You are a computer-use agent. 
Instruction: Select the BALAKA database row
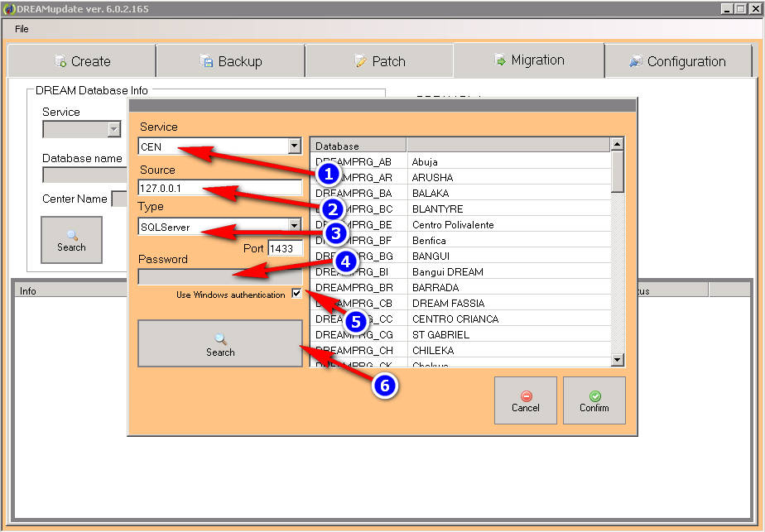coord(460,193)
